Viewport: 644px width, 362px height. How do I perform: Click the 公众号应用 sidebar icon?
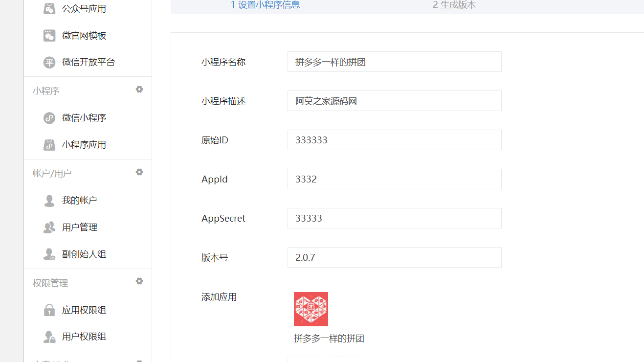pos(49,9)
